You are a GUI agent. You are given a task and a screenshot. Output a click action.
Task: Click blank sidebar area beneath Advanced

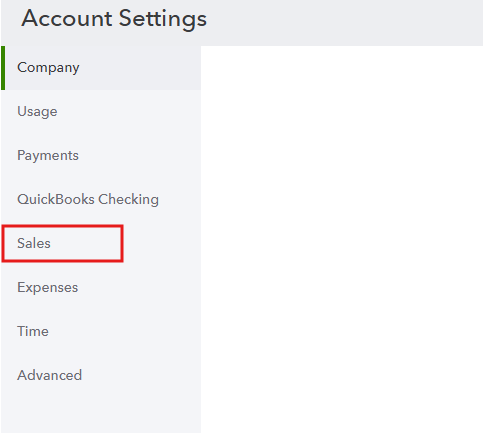point(101,415)
